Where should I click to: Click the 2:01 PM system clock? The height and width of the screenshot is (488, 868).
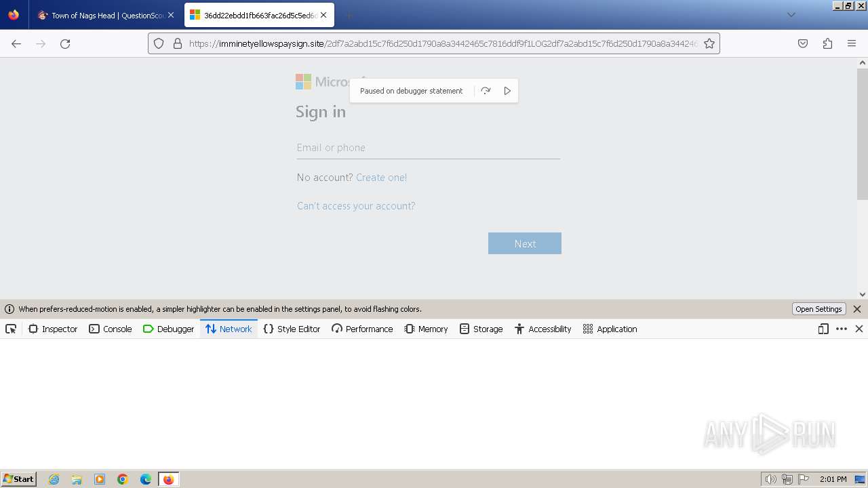click(833, 479)
